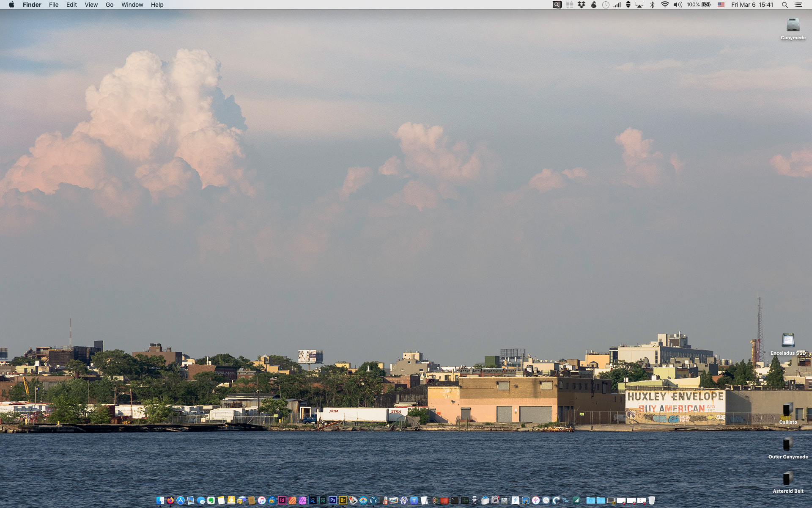812x508 pixels.
Task: Launch Terminal from the Dock
Action: [455, 500]
